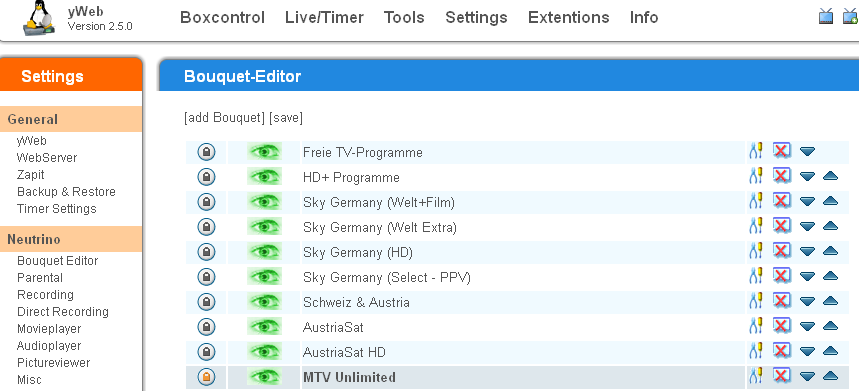Screen dimensions: 859x391
Task: Delete the AustriaSat bouquet
Action: coord(782,326)
